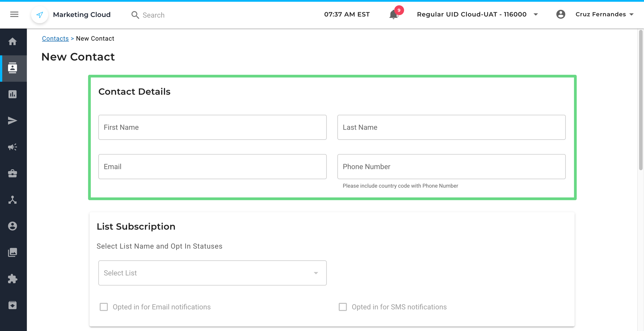The image size is (644, 331).
Task: Open the account circle sidebar icon
Action: 12,226
